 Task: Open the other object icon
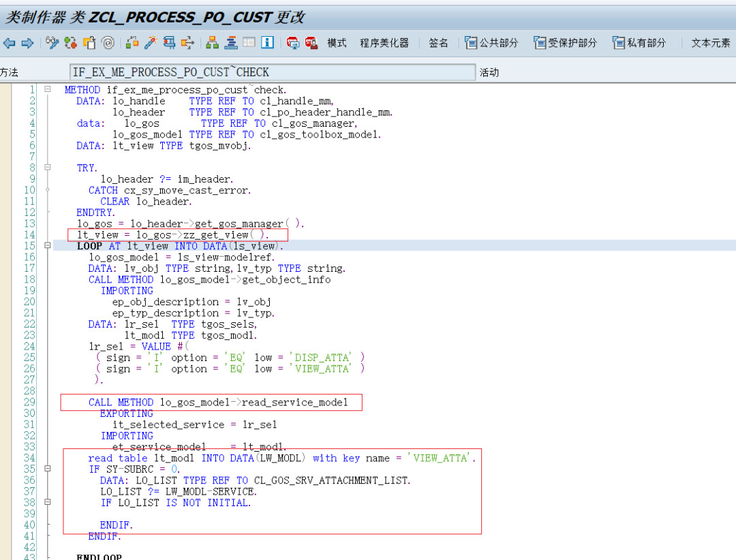pos(89,43)
